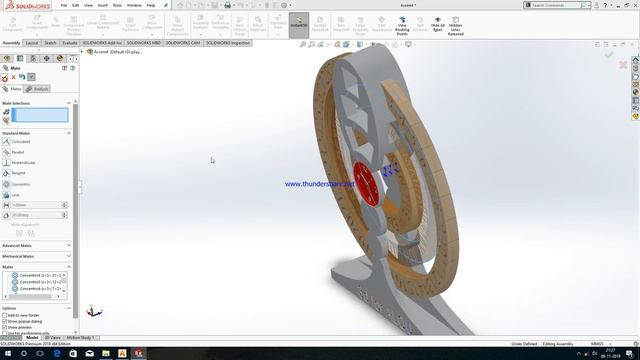Image resolution: width=640 pixels, height=360 pixels.
Task: Click the Print icon in top toolbar
Action: click(228, 5)
